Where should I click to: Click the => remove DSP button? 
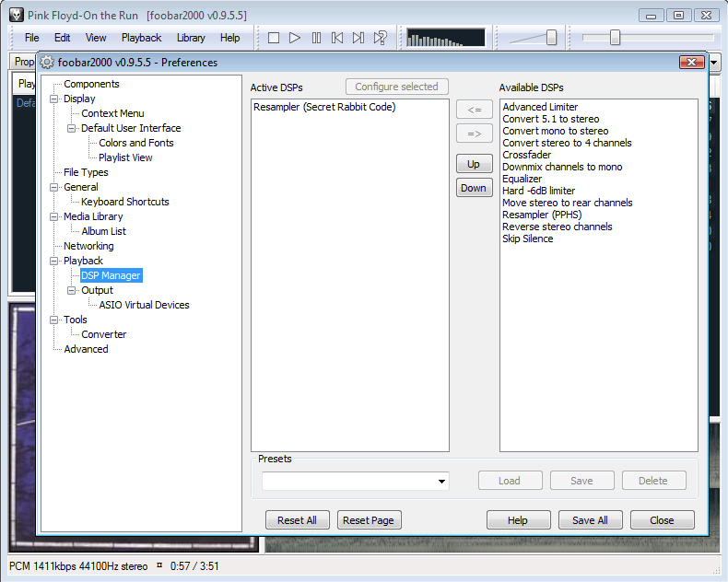474,134
